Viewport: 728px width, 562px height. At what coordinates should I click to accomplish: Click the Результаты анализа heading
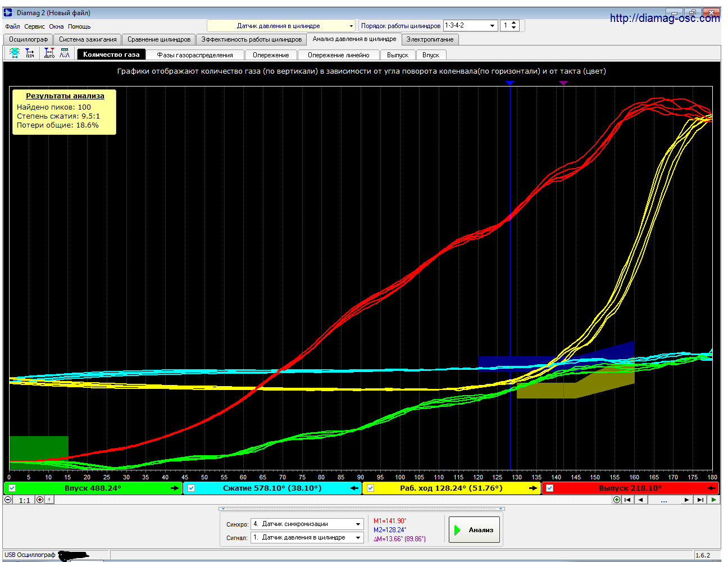pos(65,96)
